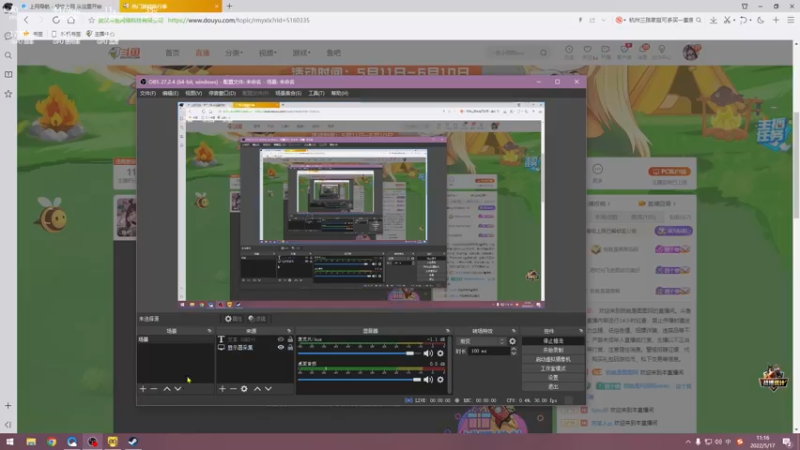Open the Windows Start menu
800x450 pixels.
coord(10,442)
